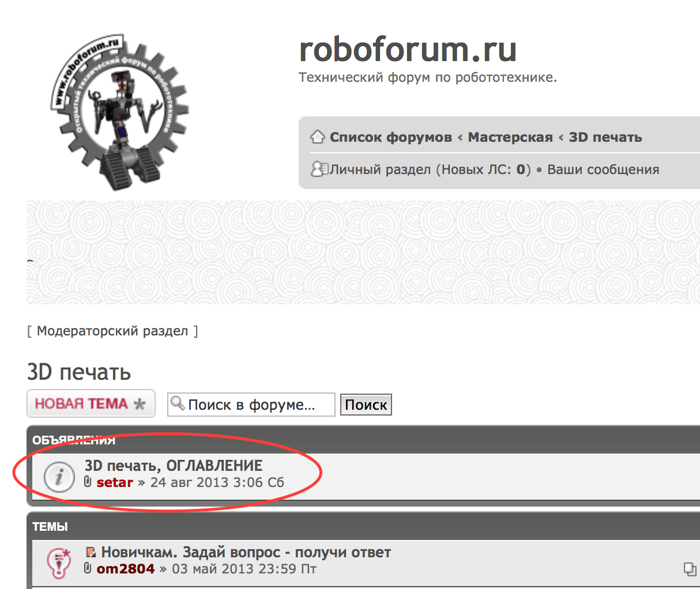Click the pages icon right of Новичкам row
700x589 pixels.
click(x=690, y=569)
